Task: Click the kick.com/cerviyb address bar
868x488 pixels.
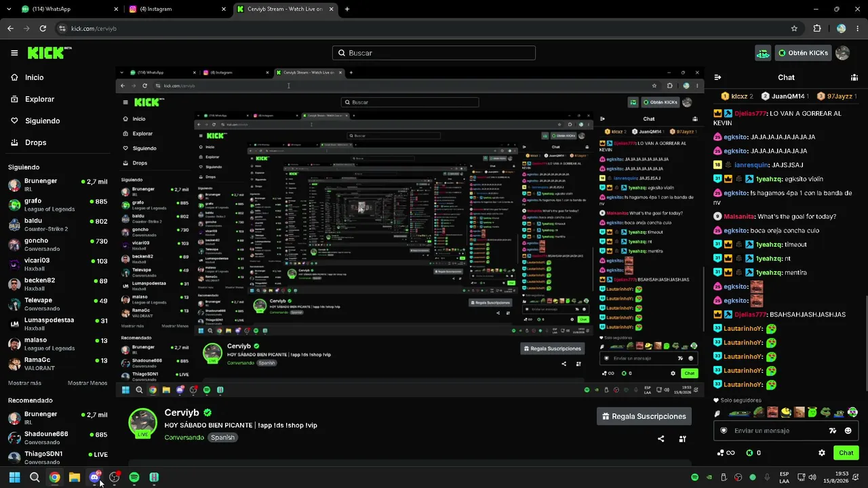Action: click(420, 28)
